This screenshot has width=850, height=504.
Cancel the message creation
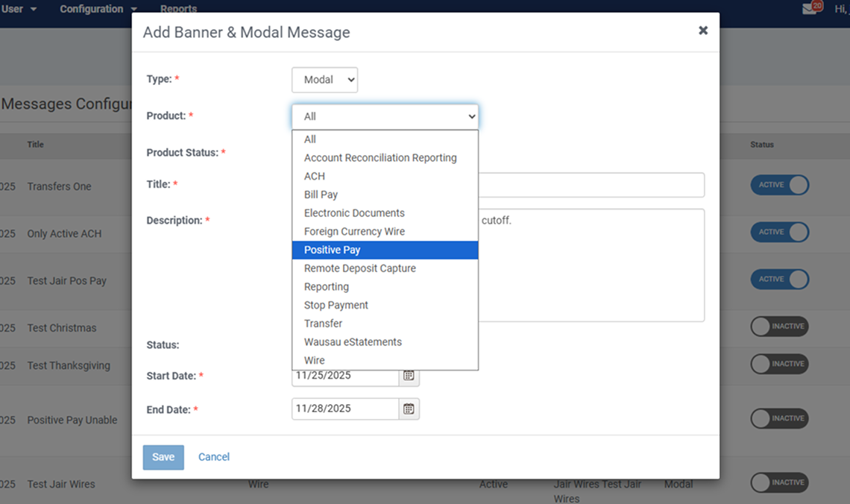[x=214, y=457]
